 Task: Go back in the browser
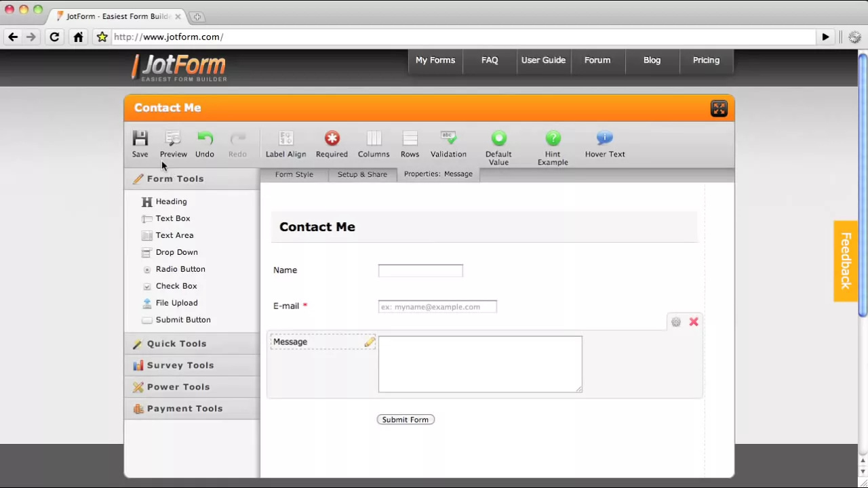[13, 37]
